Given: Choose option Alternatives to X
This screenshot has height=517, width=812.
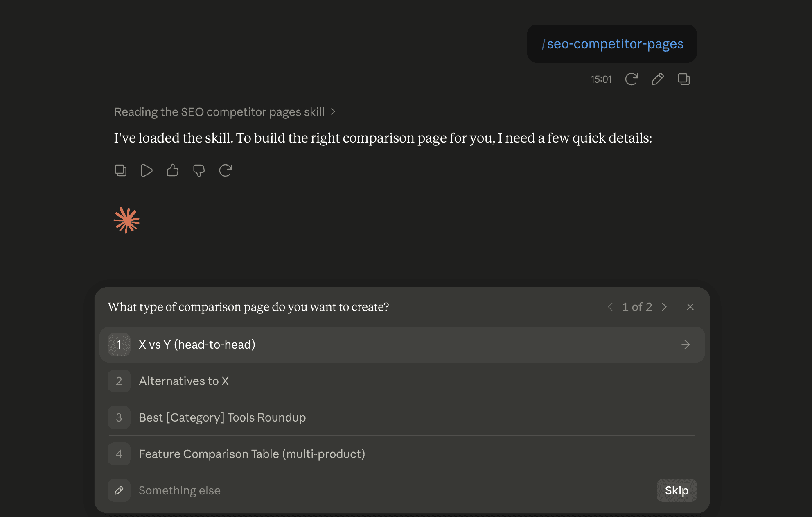Looking at the screenshot, I should pos(401,381).
